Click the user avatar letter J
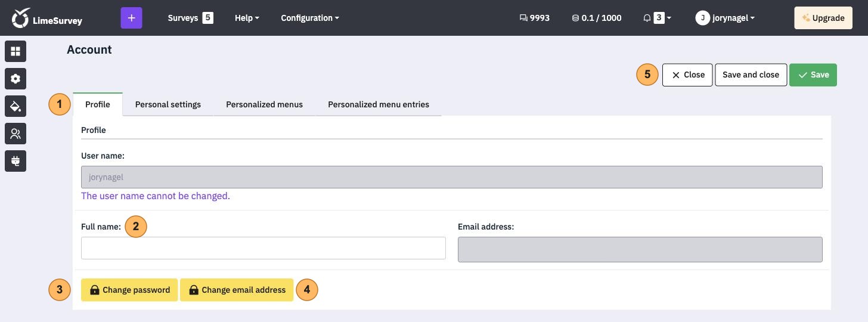 702,18
